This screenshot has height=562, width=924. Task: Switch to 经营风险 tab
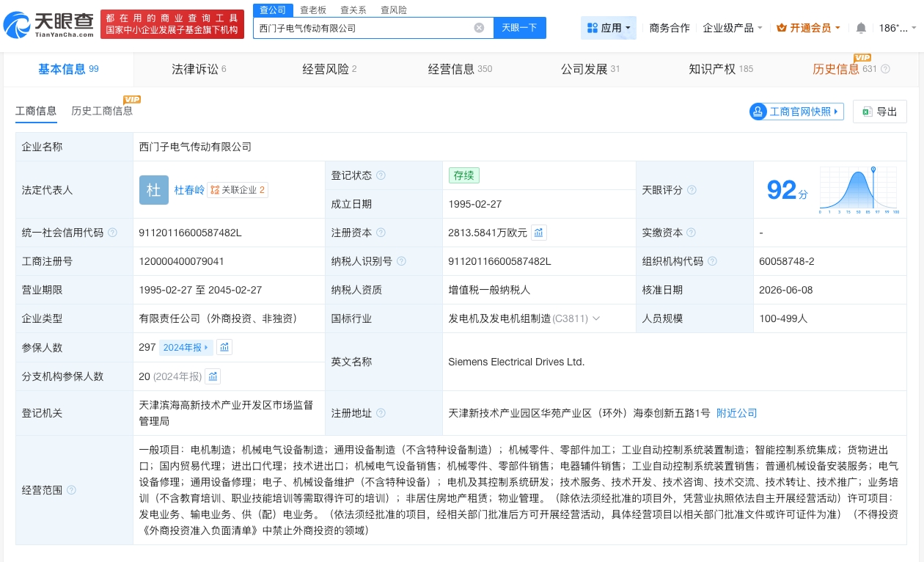pyautogui.click(x=329, y=69)
